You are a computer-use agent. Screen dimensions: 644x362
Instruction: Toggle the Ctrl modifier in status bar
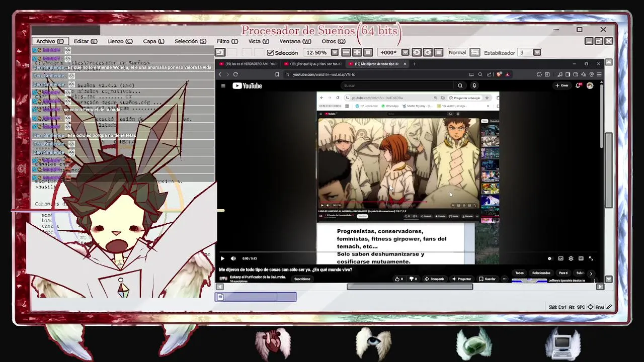[563, 307]
